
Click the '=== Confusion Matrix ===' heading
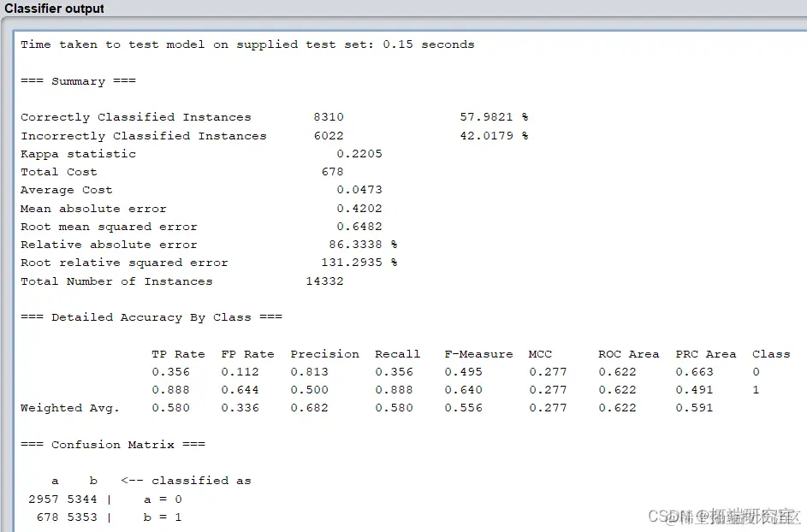coord(113,445)
